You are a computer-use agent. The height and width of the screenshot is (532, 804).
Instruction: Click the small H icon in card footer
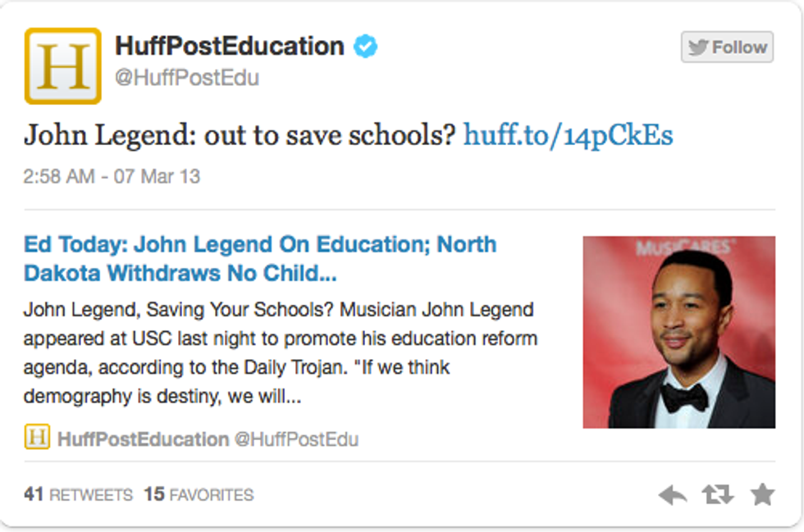coord(36,438)
